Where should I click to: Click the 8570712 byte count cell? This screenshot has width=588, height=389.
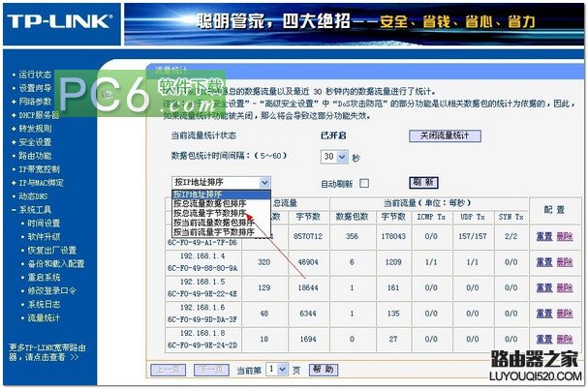pos(308,236)
